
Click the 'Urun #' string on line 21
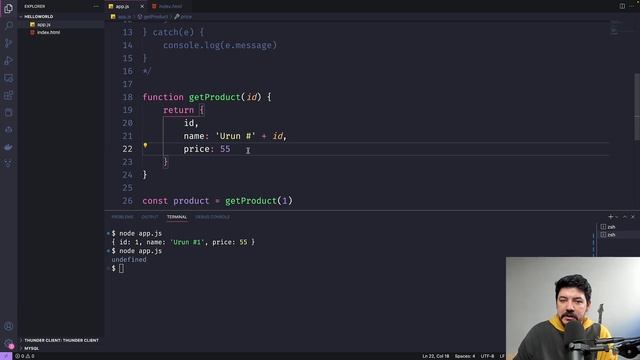pyautogui.click(x=235, y=136)
